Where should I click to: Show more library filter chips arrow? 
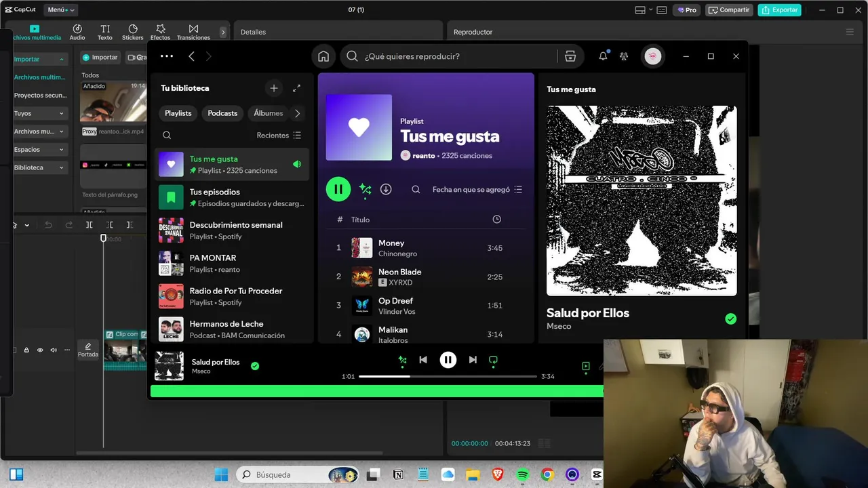[297, 113]
